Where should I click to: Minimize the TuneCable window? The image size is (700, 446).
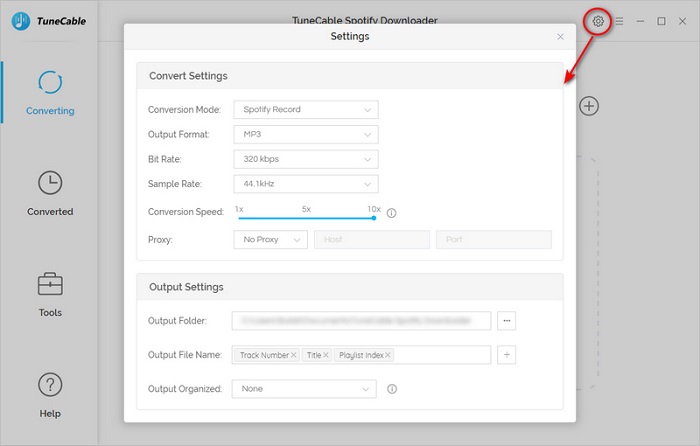(640, 21)
